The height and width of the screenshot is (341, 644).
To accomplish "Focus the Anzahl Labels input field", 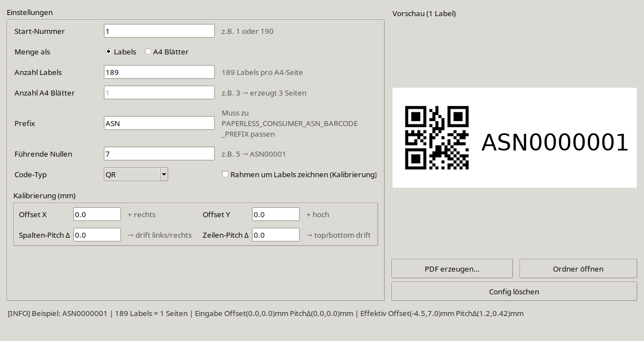I will tap(159, 72).
